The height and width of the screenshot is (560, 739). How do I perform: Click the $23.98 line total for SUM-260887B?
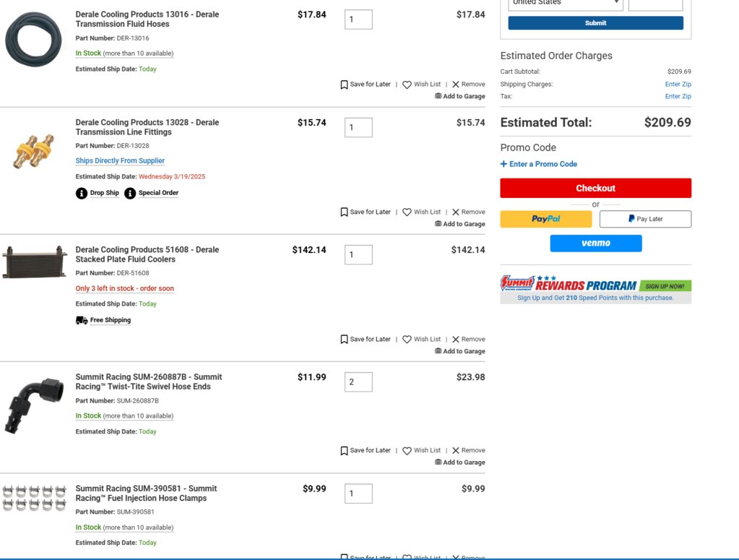[x=470, y=377]
